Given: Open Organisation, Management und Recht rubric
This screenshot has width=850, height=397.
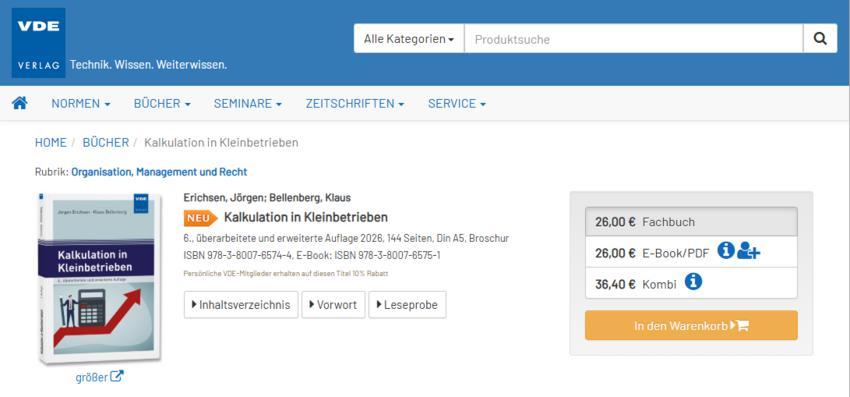Looking at the screenshot, I should [x=159, y=172].
